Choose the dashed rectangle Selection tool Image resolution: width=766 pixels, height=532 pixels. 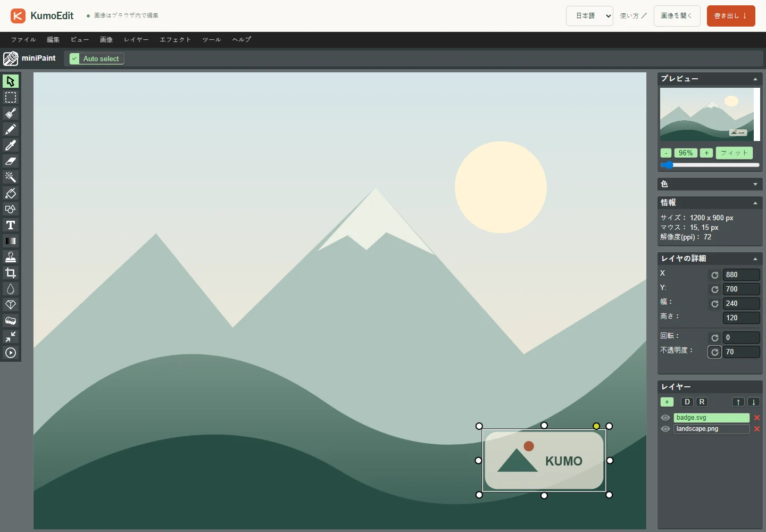(x=11, y=97)
